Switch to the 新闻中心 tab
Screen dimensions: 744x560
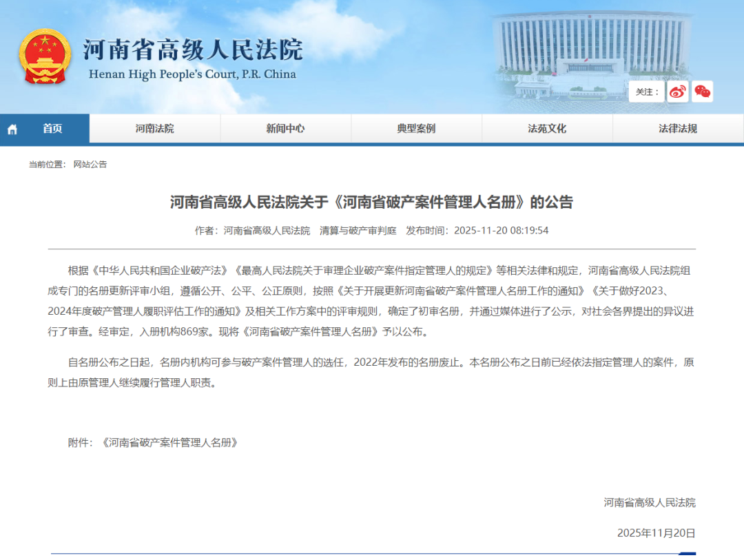(x=286, y=128)
